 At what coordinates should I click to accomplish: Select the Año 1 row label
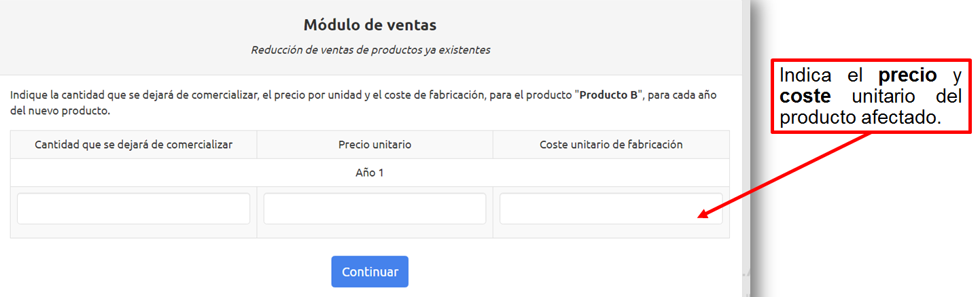point(370,173)
